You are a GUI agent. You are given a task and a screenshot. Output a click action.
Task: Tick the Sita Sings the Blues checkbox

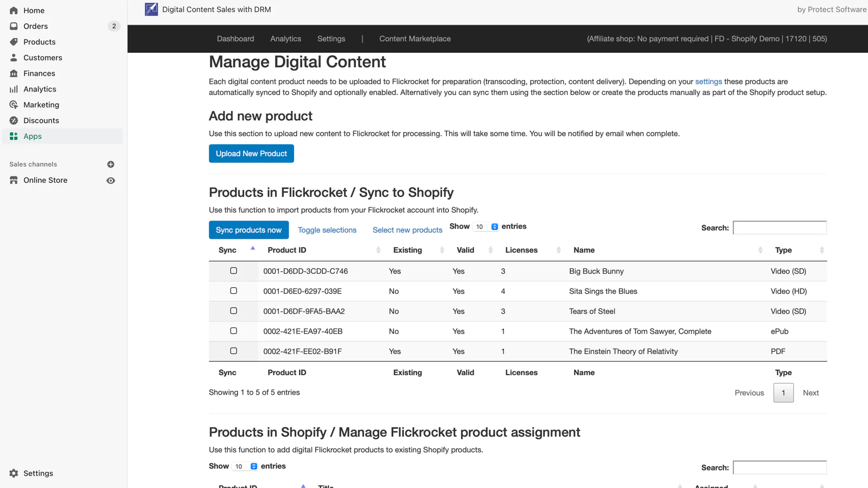click(234, 291)
